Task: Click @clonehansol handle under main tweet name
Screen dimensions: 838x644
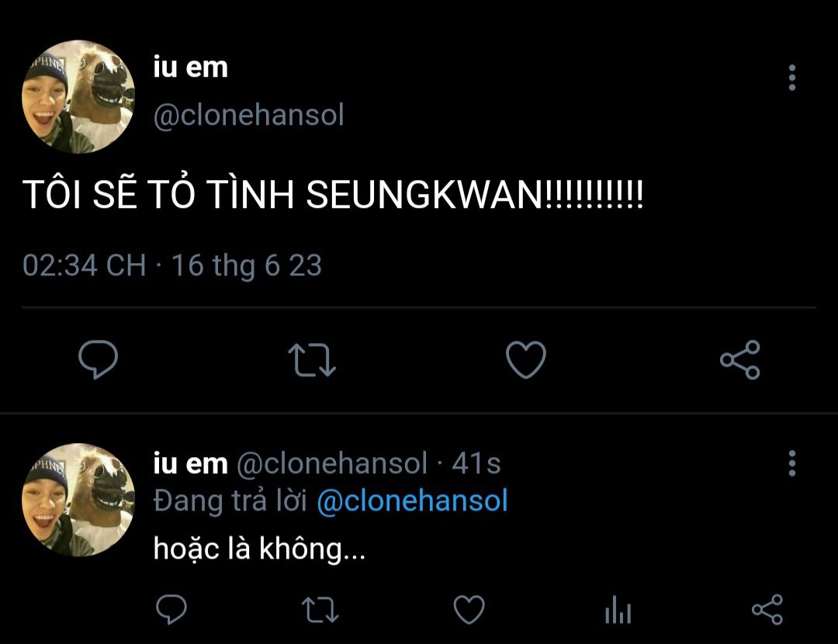Action: tap(248, 116)
